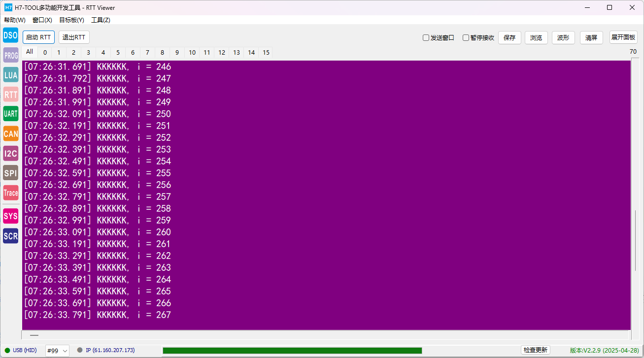This screenshot has height=358, width=644.
Task: Open the 目标板(Y) menu
Action: 71,20
